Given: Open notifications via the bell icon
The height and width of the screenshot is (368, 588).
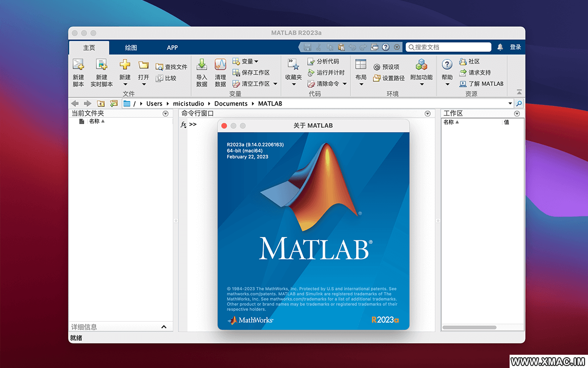Looking at the screenshot, I should [500, 47].
